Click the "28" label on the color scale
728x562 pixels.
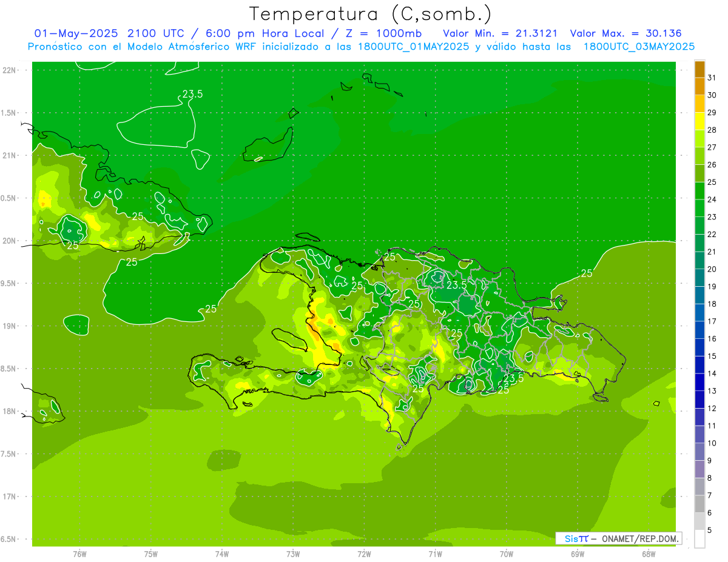point(712,130)
